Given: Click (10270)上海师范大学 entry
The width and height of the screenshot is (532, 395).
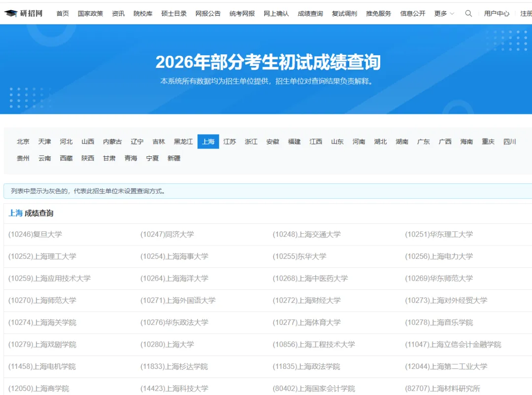Looking at the screenshot, I should click(x=42, y=301).
